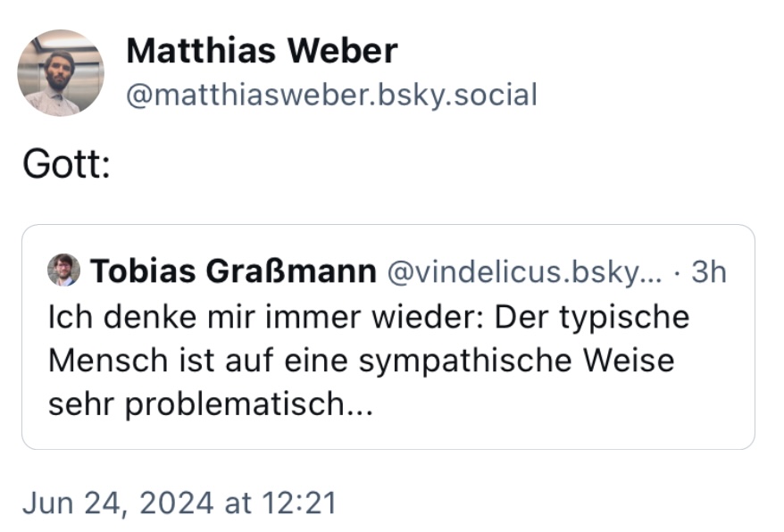Open the @matthiasweber.bsky.social handle link
The image size is (784, 532).
[330, 94]
